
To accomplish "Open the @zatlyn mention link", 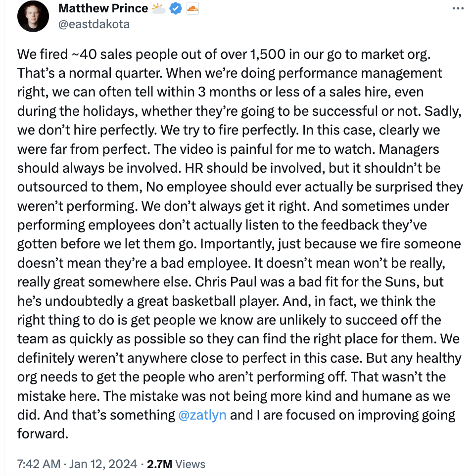I will pyautogui.click(x=202, y=415).
